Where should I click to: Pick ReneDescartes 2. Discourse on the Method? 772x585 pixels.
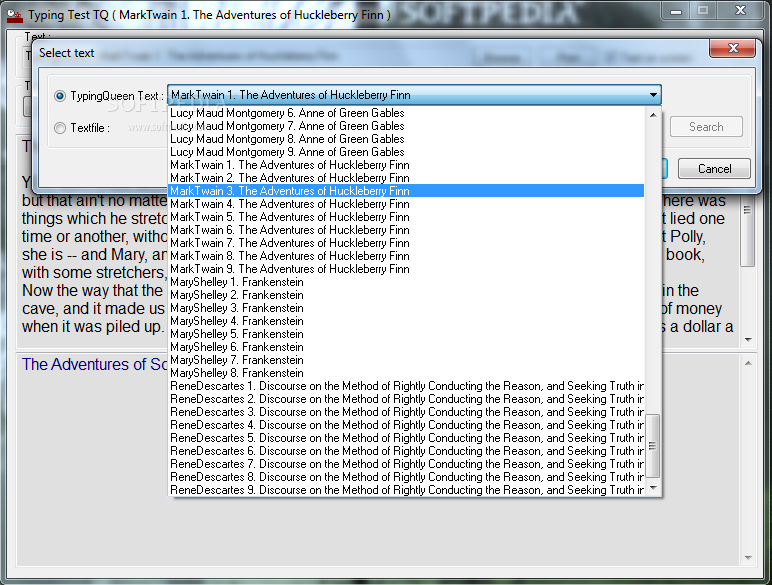click(x=406, y=399)
